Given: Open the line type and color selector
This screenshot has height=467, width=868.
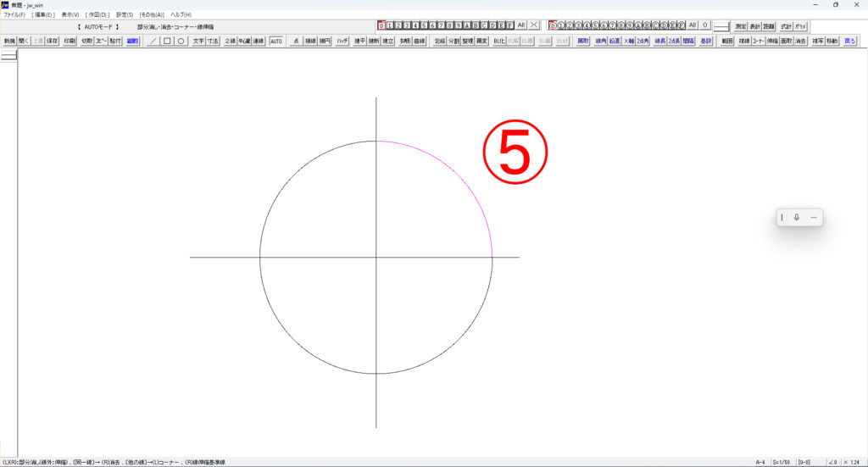Looking at the screenshot, I should [721, 25].
